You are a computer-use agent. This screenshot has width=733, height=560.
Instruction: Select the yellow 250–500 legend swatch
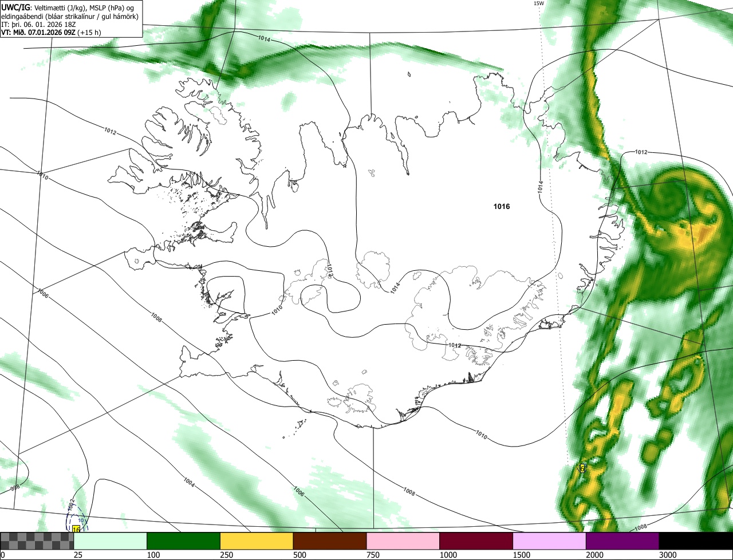(257, 541)
